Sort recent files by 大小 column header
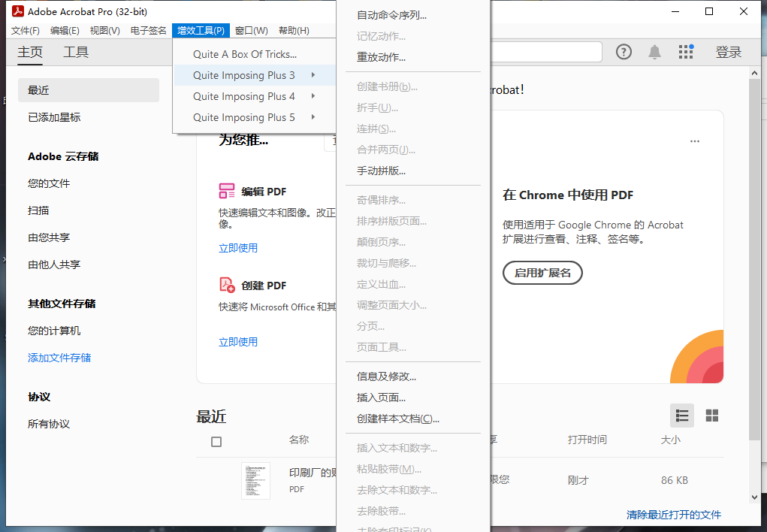The height and width of the screenshot is (532, 767). click(670, 440)
